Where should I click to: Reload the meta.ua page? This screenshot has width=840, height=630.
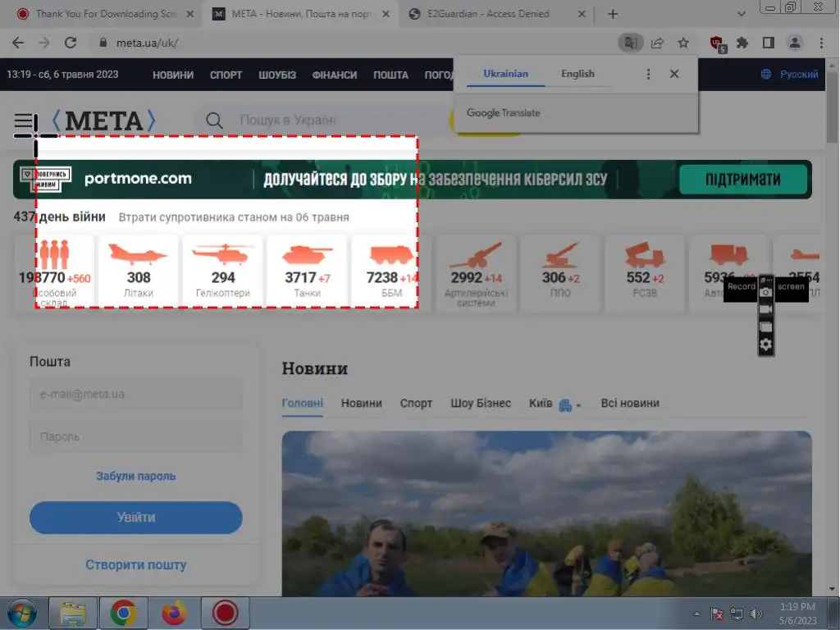(71, 43)
